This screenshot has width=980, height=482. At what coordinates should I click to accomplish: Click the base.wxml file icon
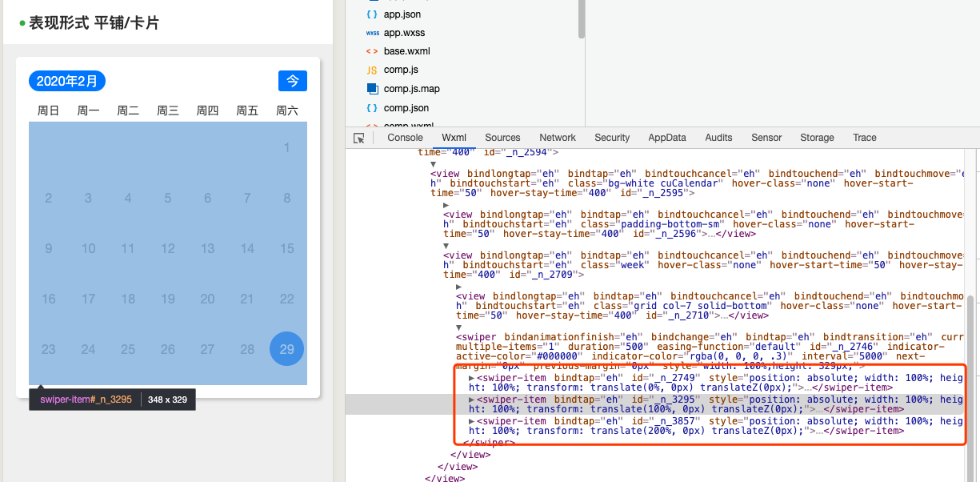[372, 51]
